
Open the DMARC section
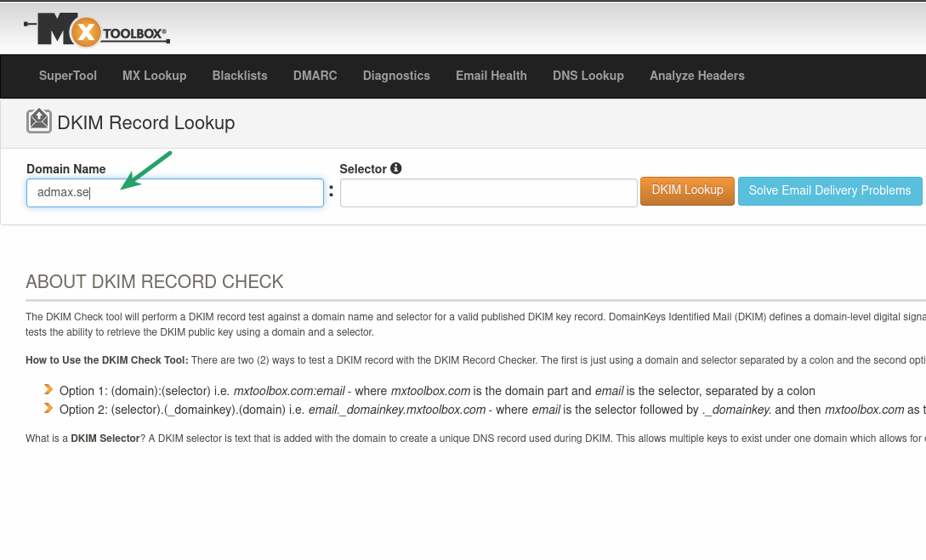(315, 76)
